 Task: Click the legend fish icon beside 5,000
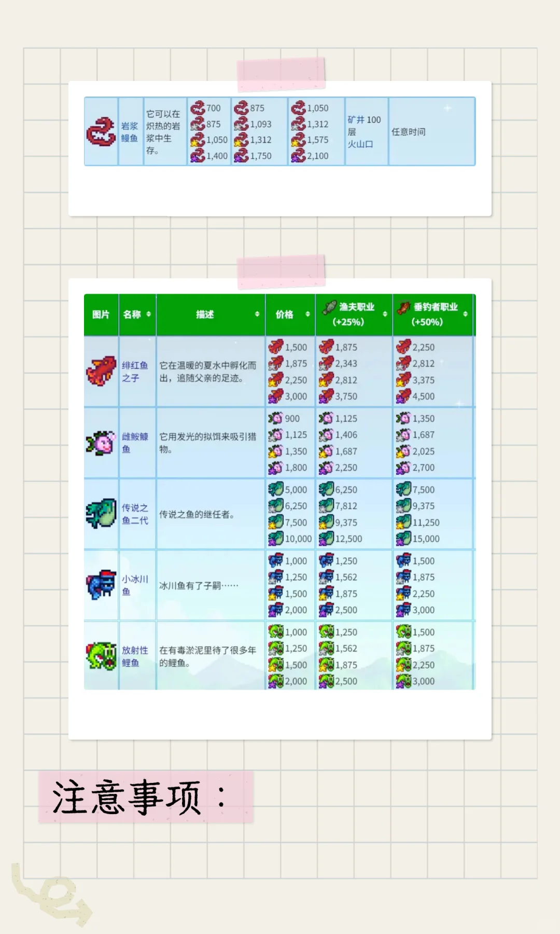(276, 489)
